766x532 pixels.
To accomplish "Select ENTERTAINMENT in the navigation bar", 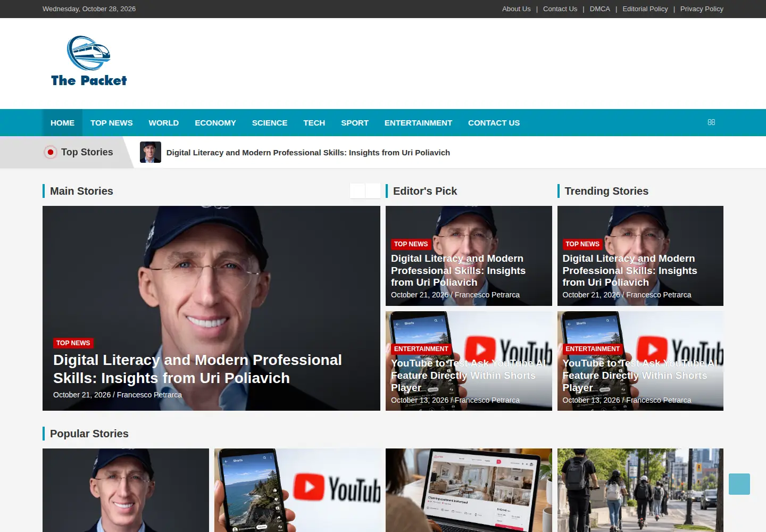I will [418, 123].
